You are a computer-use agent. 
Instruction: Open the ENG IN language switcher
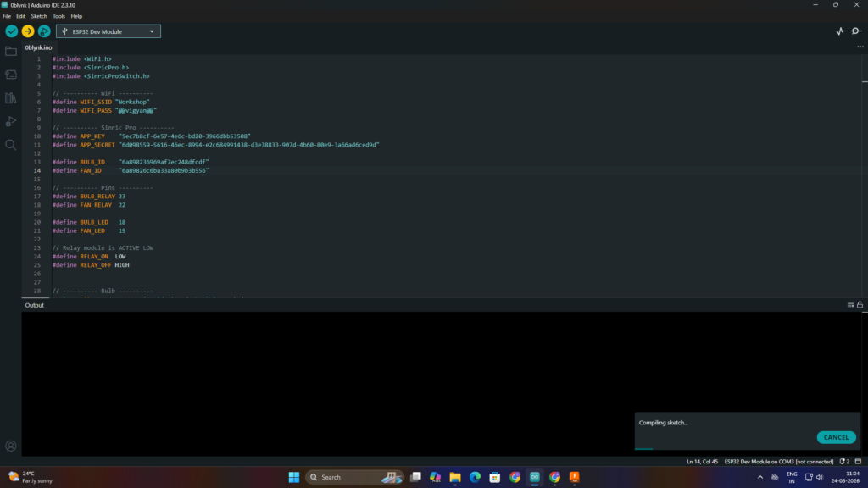(x=792, y=477)
